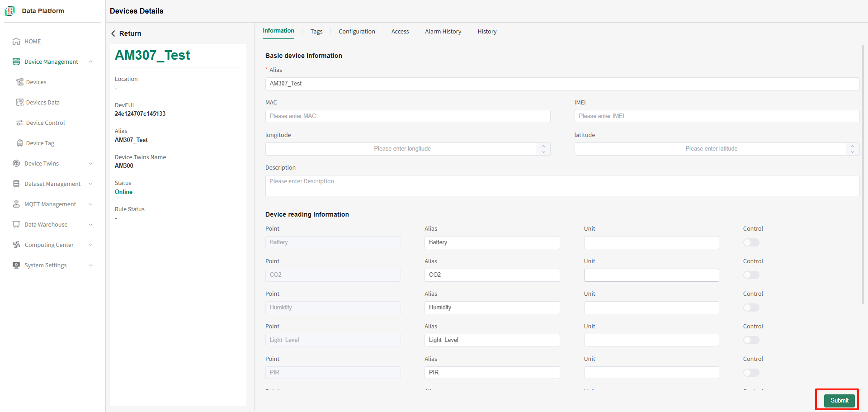Toggle the Humidity control switch
The height and width of the screenshot is (412, 868).
pos(751,308)
